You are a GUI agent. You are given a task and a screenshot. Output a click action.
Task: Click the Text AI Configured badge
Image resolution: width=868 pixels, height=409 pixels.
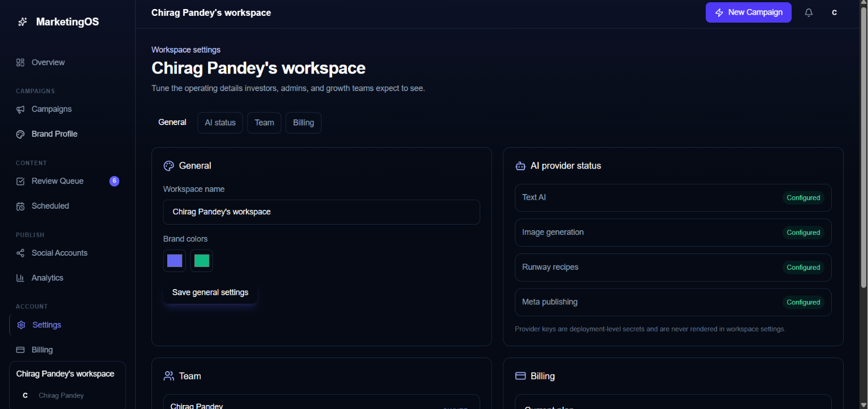click(x=803, y=198)
